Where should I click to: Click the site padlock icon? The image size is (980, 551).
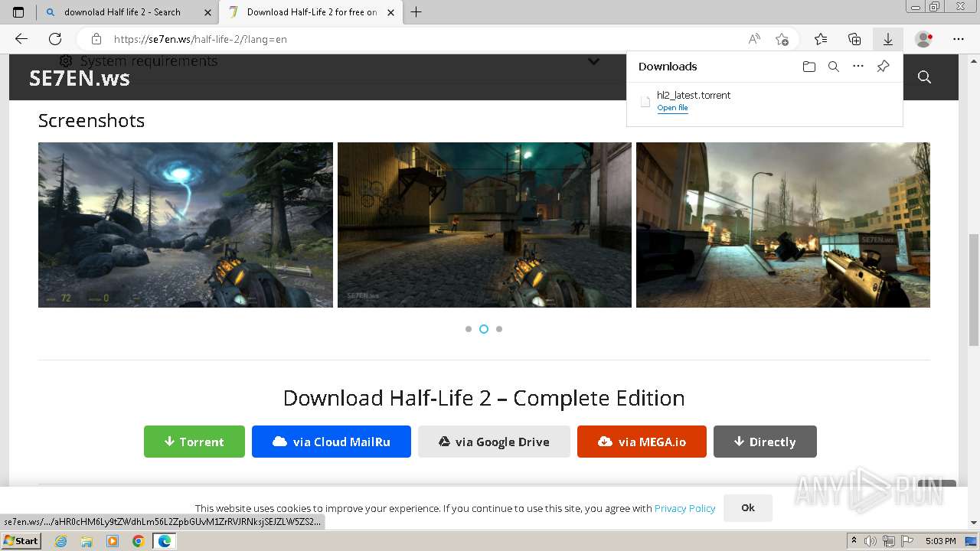(x=96, y=39)
